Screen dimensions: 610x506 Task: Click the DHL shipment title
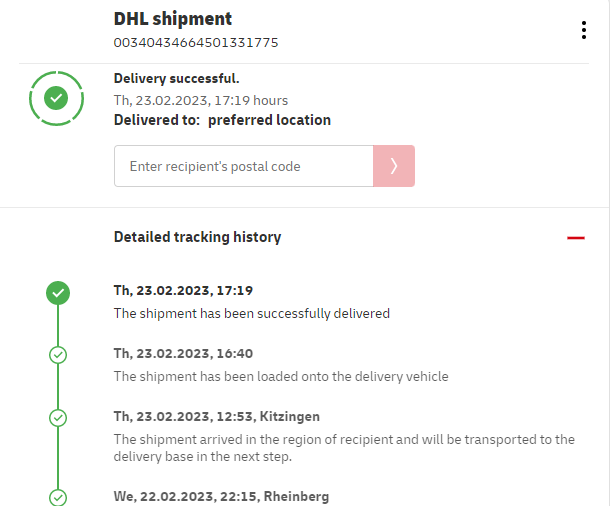pos(173,19)
